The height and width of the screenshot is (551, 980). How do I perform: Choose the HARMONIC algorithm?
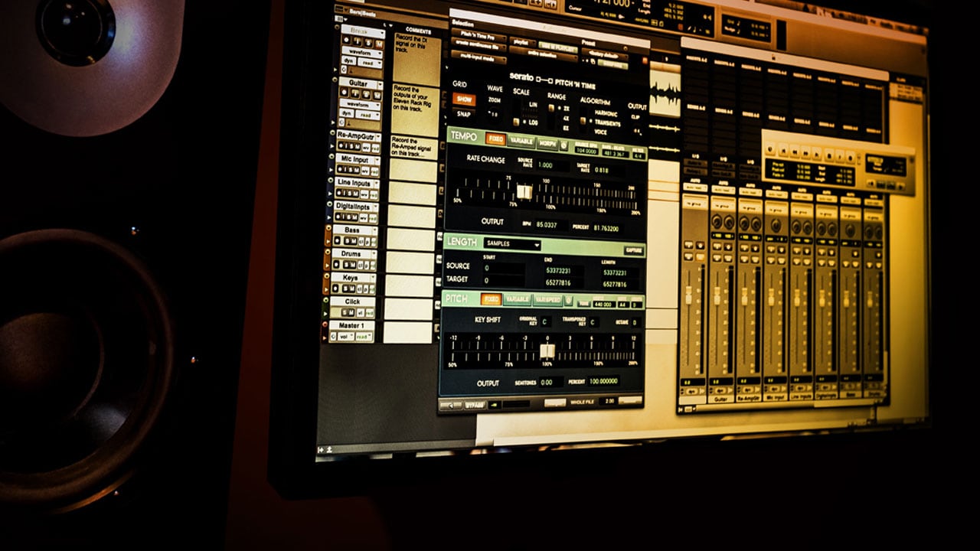[x=606, y=113]
